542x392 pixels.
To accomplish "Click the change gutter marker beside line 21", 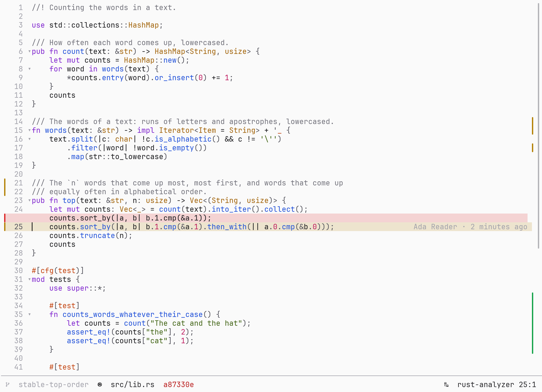I will click(x=5, y=187).
